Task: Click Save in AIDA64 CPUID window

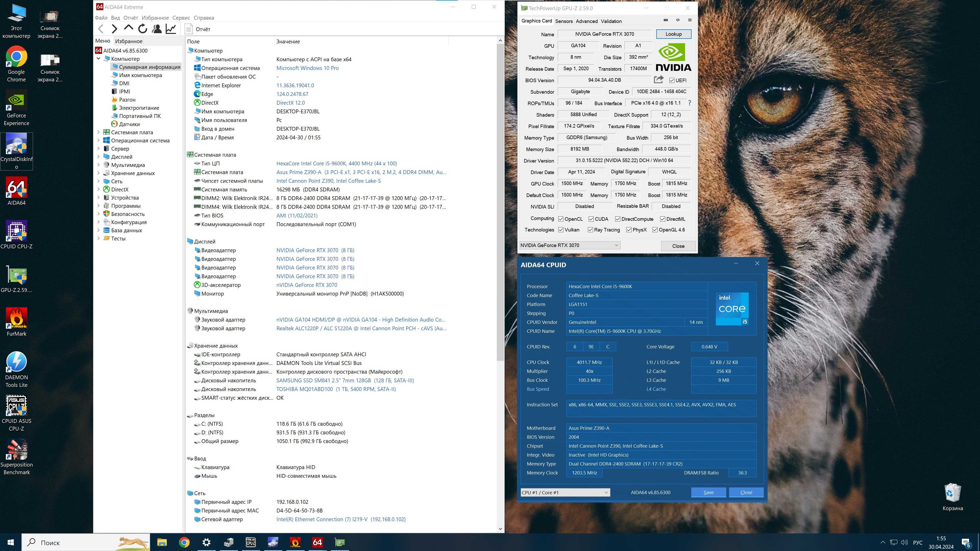Action: click(x=708, y=493)
